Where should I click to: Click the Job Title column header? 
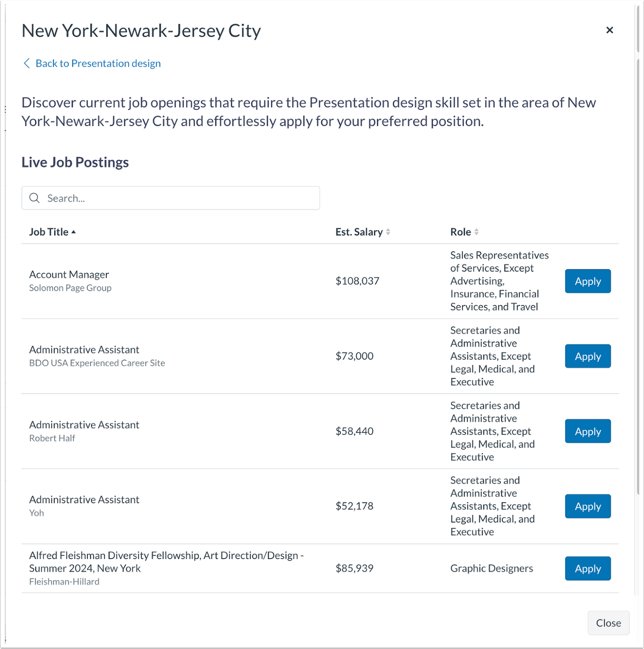pyautogui.click(x=49, y=232)
